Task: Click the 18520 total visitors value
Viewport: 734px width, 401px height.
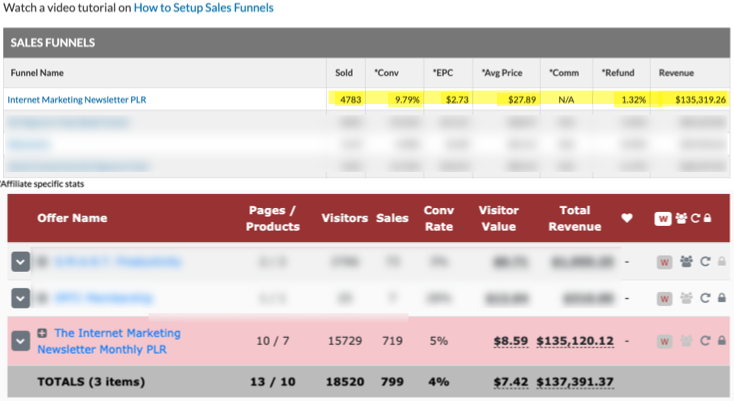Action: [x=345, y=382]
